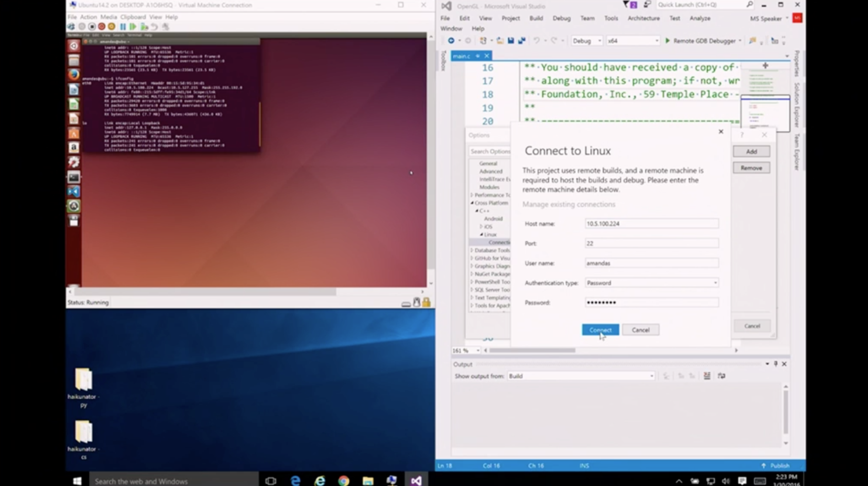Viewport: 868px width, 486px height.
Task: Click the VM window horizontal scrollbar
Action: point(205,292)
